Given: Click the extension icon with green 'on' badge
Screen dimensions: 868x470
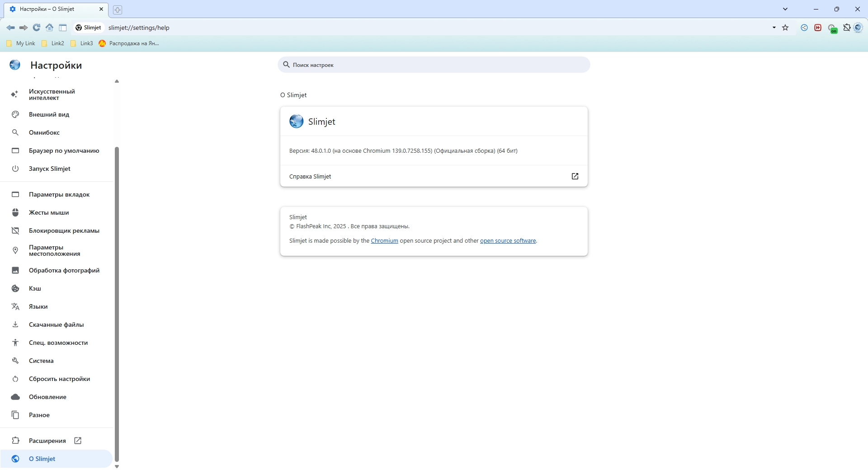Looking at the screenshot, I should tap(833, 28).
